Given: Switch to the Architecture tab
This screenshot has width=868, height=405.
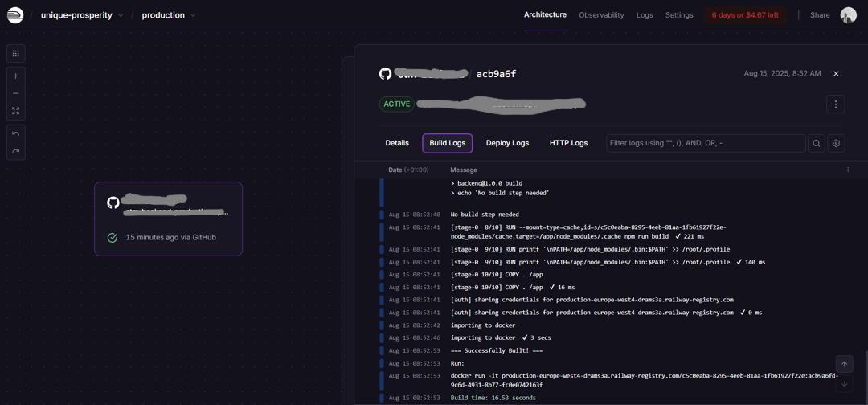Looking at the screenshot, I should 545,15.
